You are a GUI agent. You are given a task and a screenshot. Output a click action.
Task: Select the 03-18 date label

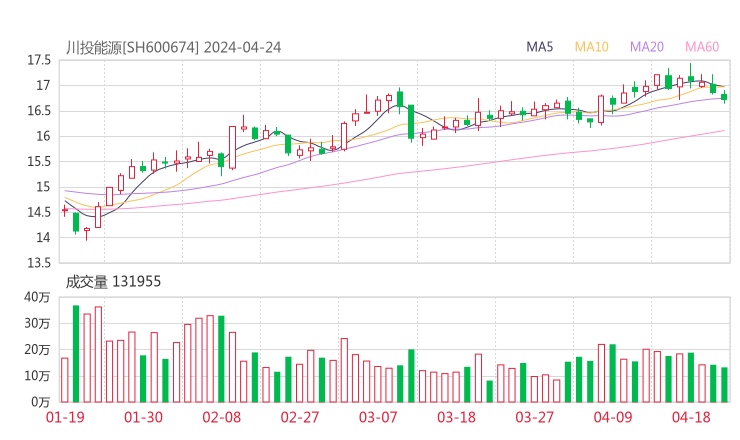pos(456,417)
